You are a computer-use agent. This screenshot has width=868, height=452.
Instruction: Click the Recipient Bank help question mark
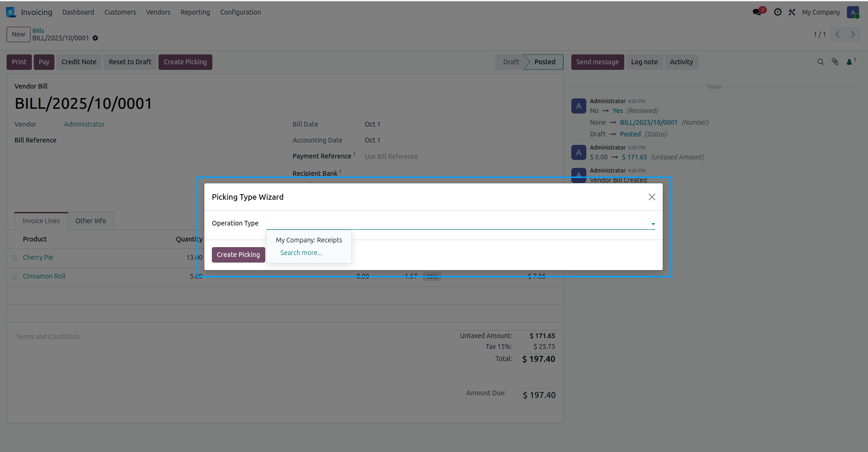tap(340, 172)
